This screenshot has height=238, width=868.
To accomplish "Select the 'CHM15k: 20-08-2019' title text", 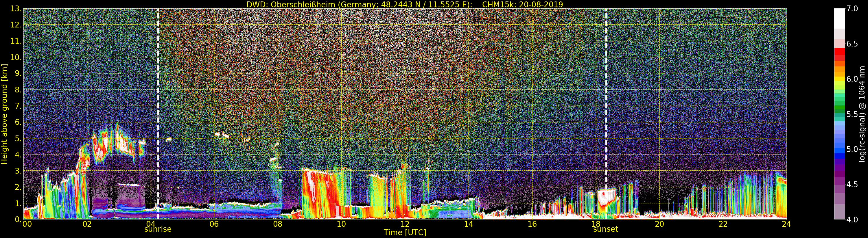I will (523, 4).
